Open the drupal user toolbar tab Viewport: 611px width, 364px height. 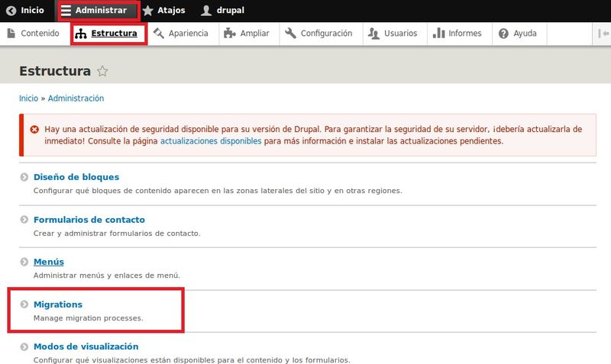pos(222,11)
